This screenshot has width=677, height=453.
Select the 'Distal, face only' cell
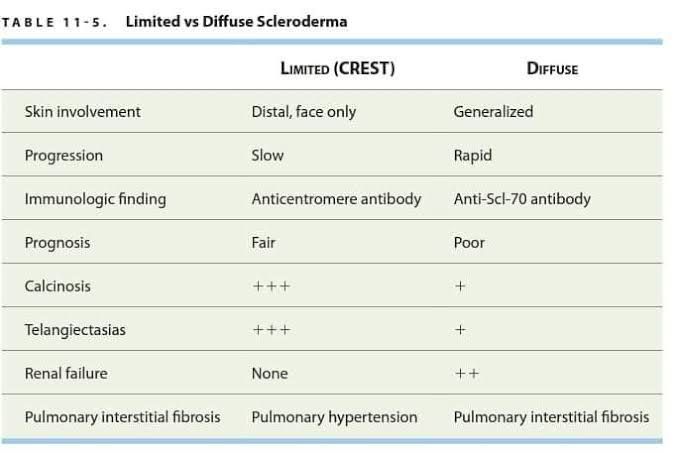(303, 112)
